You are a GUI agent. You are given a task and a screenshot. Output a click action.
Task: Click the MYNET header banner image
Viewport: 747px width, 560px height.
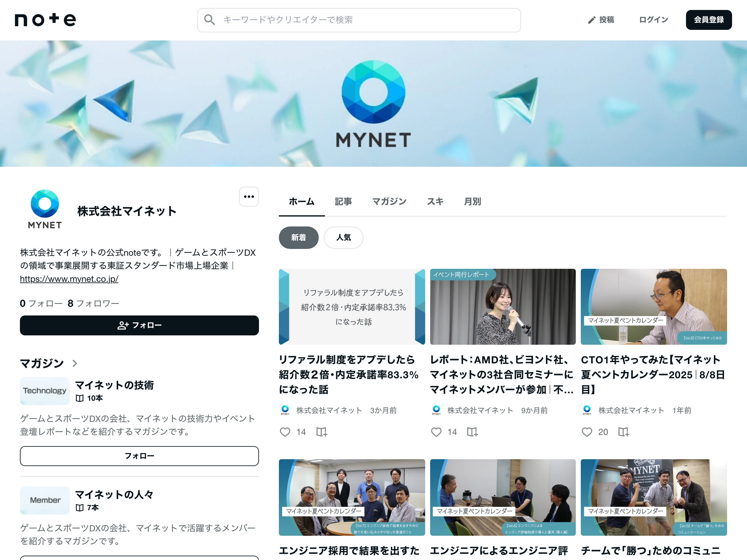click(374, 104)
